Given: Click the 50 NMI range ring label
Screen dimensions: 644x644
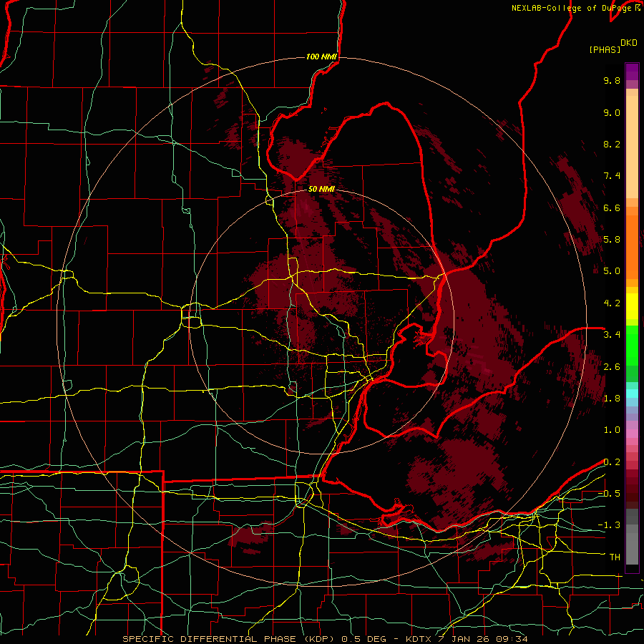Looking at the screenshot, I should (321, 189).
